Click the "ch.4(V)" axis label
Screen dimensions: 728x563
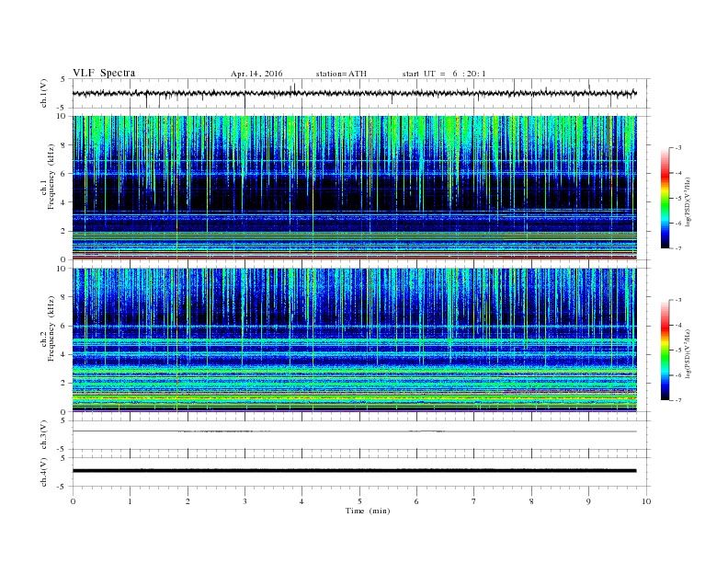coord(44,472)
